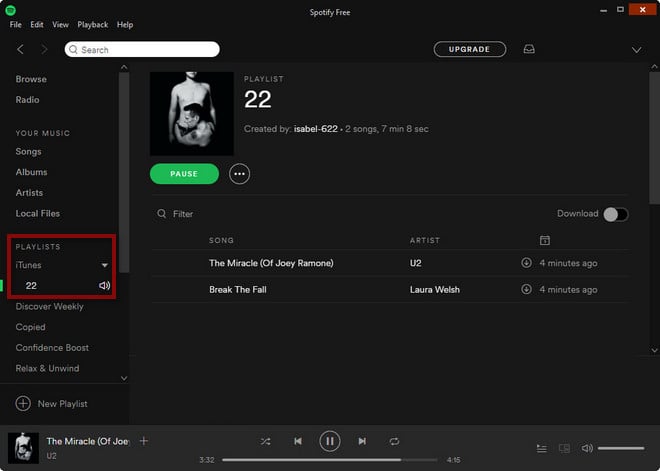Click the Spotify logo icon in title bar

[11, 10]
